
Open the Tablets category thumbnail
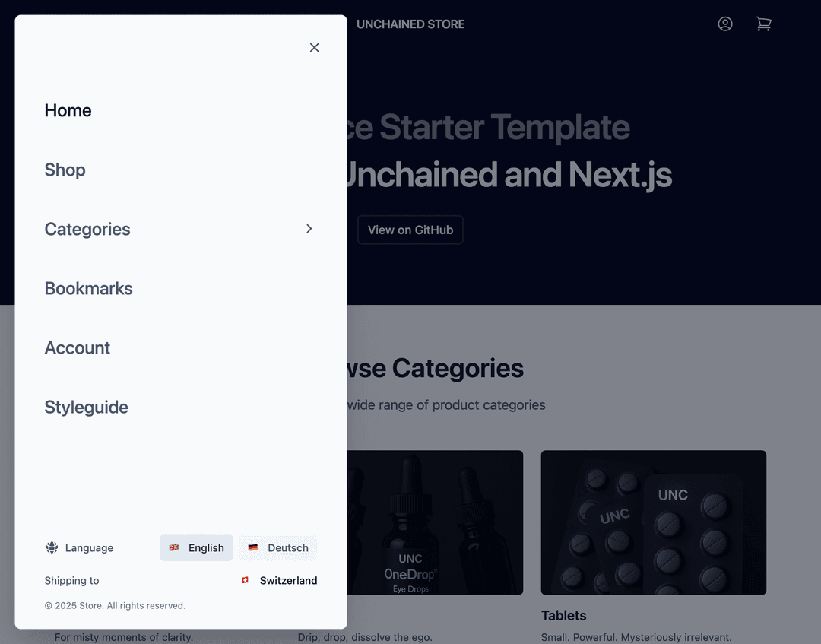[653, 522]
